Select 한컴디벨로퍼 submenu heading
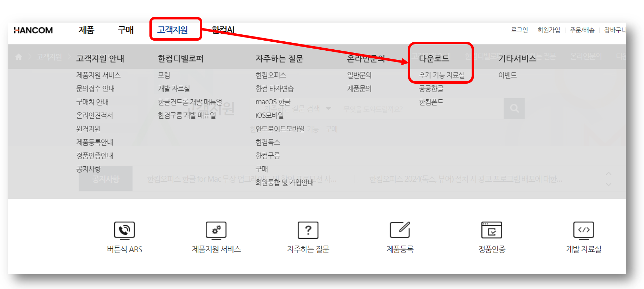The width and height of the screenshot is (644, 289). pos(180,59)
